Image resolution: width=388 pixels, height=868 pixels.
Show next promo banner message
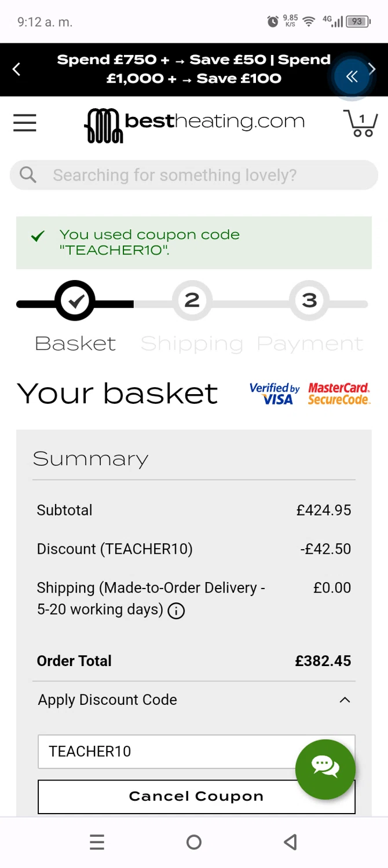(x=372, y=69)
